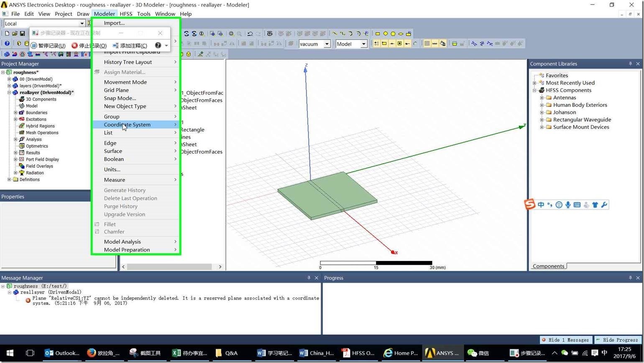This screenshot has height=363, width=644.
Task: Select Surface Mount Devices in library
Action: click(581, 127)
